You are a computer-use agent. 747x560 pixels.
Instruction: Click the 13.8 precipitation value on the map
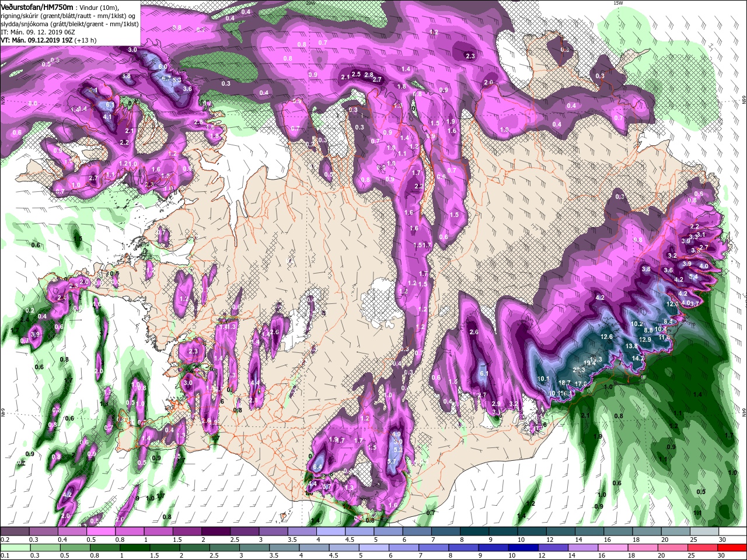pos(631,346)
